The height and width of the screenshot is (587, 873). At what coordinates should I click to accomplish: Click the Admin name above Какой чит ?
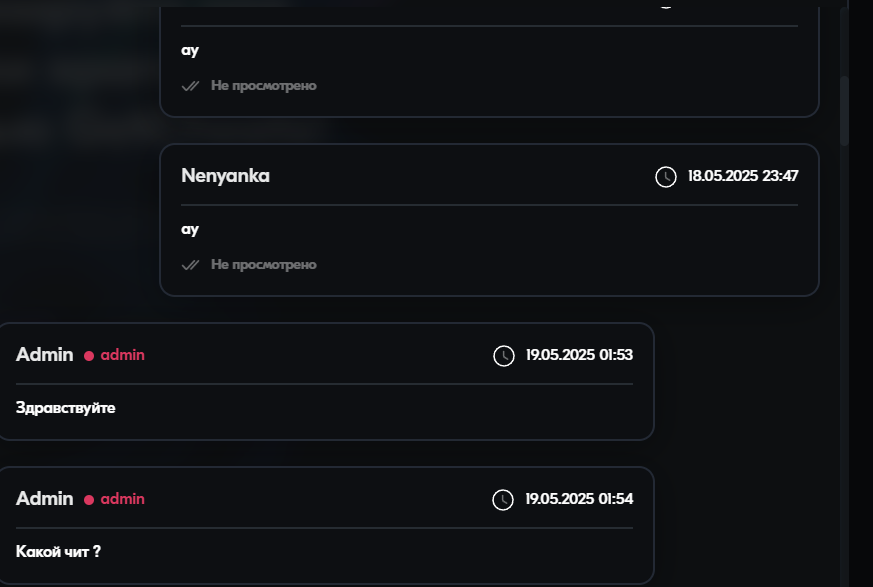point(44,499)
